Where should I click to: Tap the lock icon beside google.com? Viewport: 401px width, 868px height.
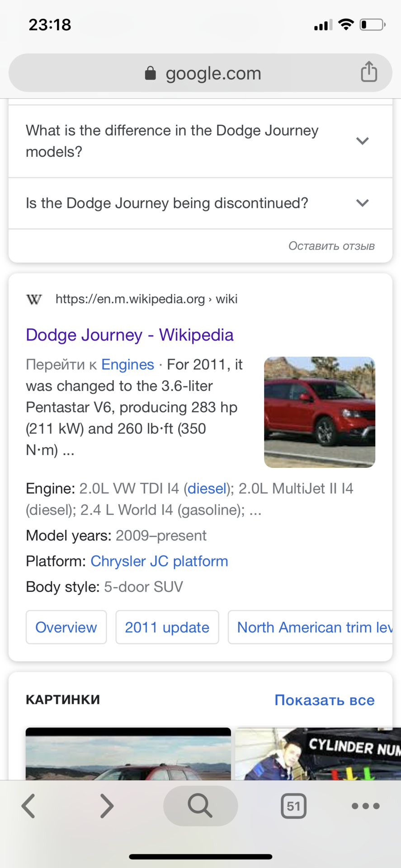coord(150,73)
